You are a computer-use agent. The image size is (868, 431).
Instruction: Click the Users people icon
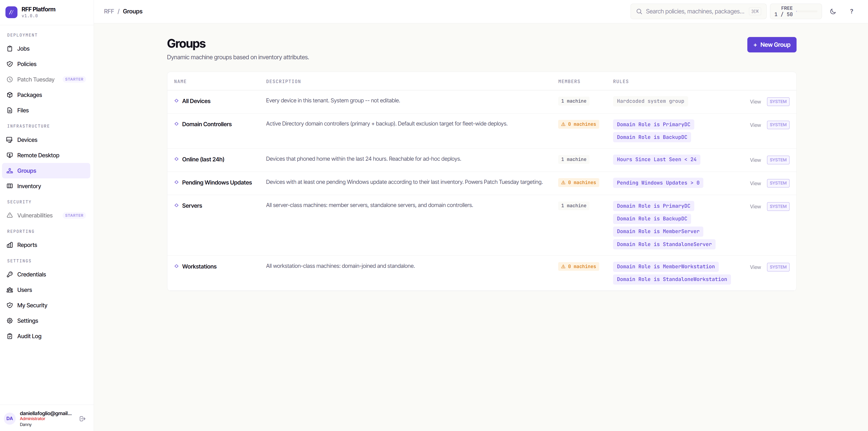pos(10,290)
